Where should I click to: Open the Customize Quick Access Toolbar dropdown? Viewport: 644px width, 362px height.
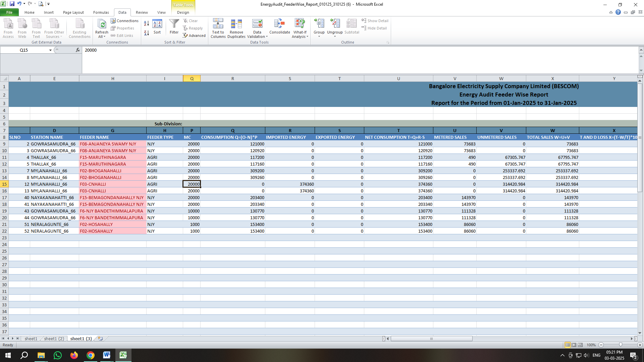[48, 4]
